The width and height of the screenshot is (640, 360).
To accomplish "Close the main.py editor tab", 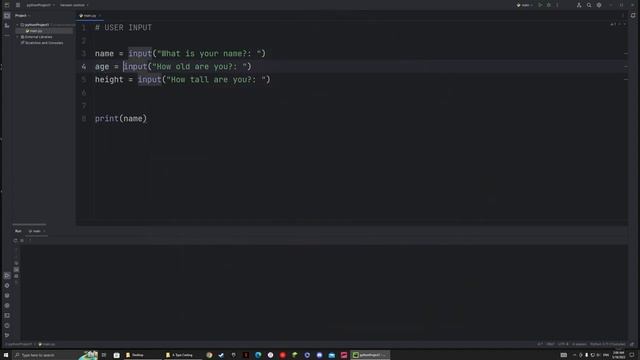I will pyautogui.click(x=100, y=16).
